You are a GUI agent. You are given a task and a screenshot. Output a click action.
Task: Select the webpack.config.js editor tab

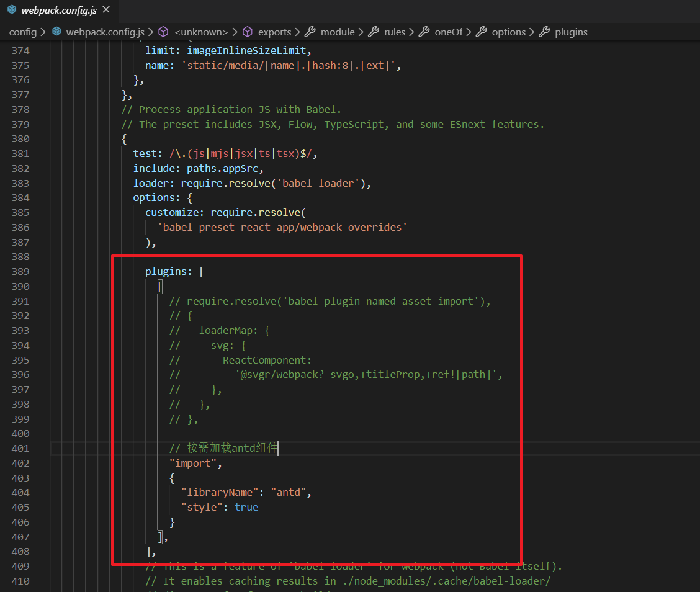pyautogui.click(x=59, y=11)
